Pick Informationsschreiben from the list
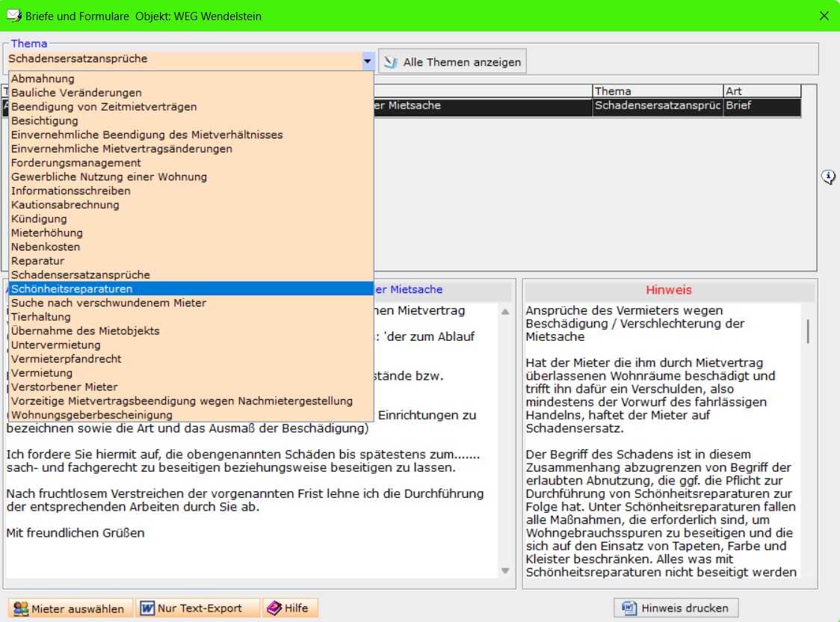The width and height of the screenshot is (840, 622). pyautogui.click(x=191, y=191)
